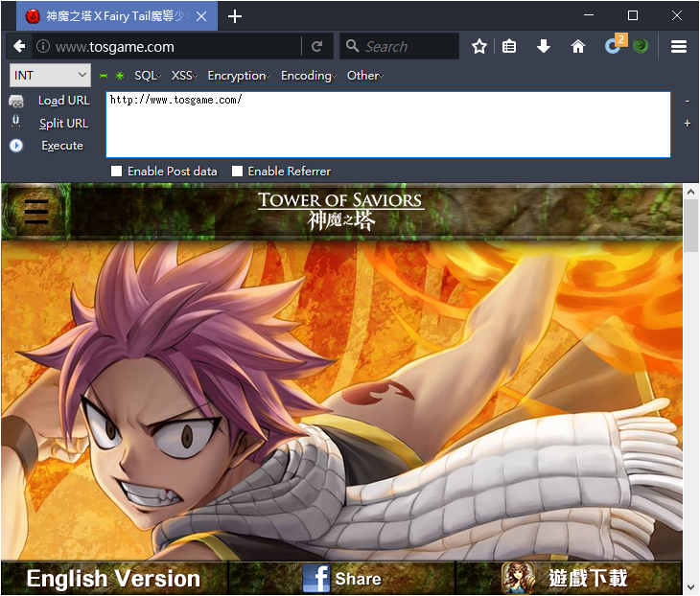This screenshot has height=596, width=700.
Task: Open the English Version link
Action: tap(113, 579)
